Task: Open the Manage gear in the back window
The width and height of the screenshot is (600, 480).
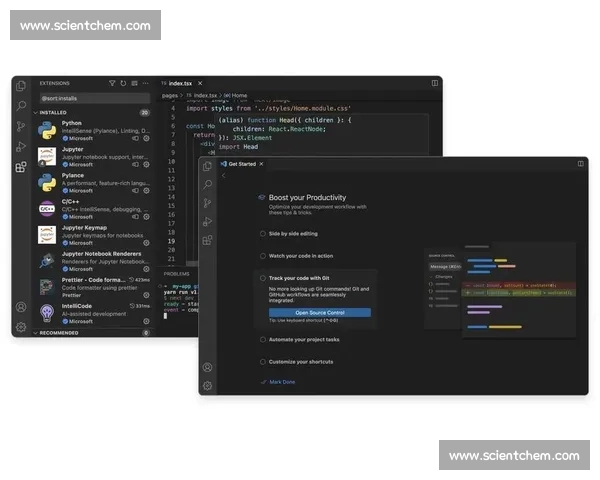Action: click(x=21, y=327)
